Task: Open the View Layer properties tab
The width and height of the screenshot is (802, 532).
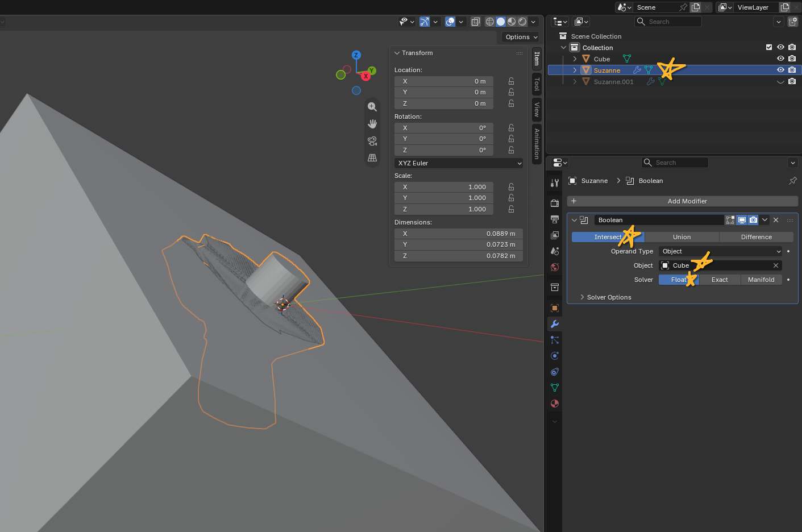Action: (555, 235)
